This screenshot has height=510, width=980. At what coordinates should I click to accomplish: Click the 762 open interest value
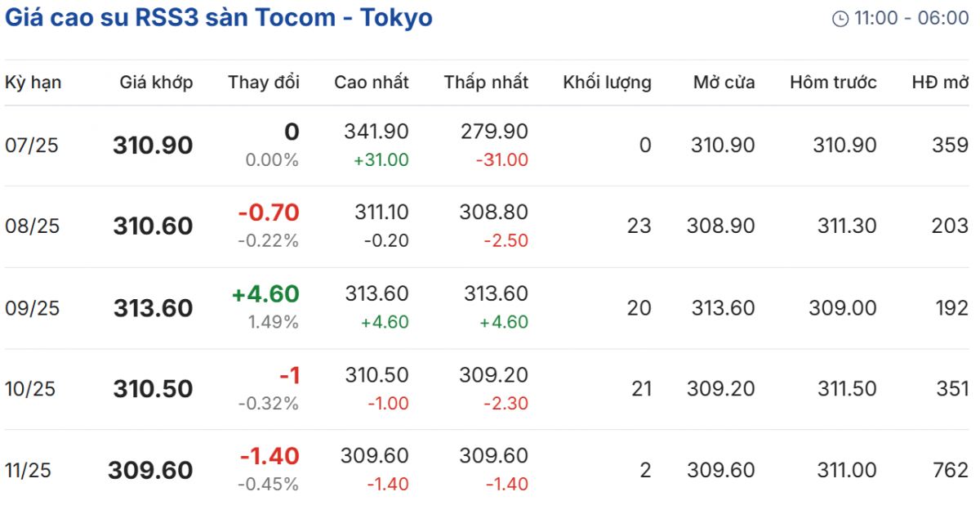tap(950, 470)
